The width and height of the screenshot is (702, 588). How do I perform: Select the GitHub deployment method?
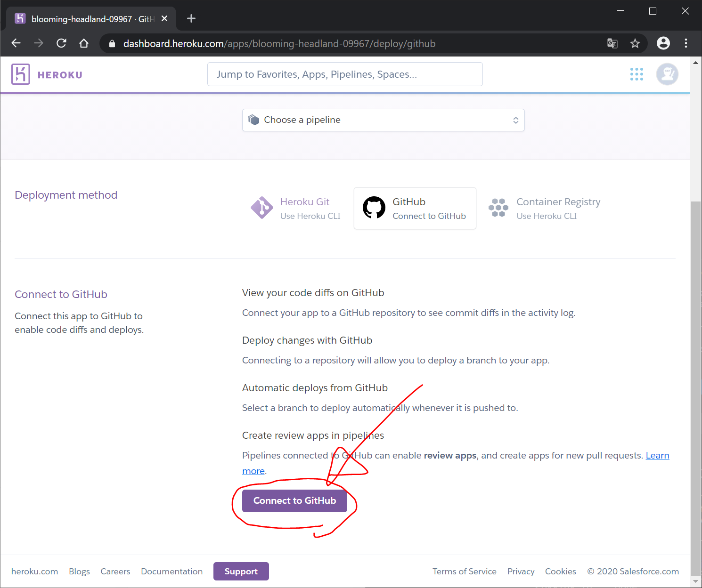[415, 208]
